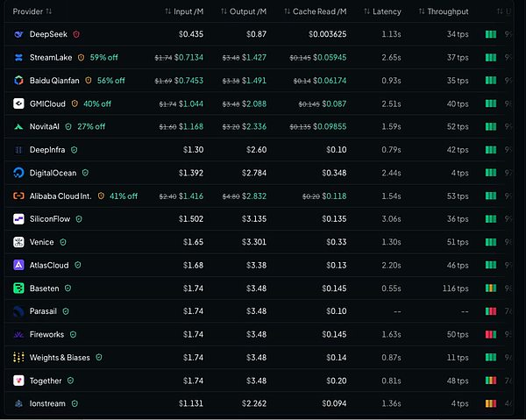Sort providers by Throughput
This screenshot has width=526, height=420.
pos(444,11)
